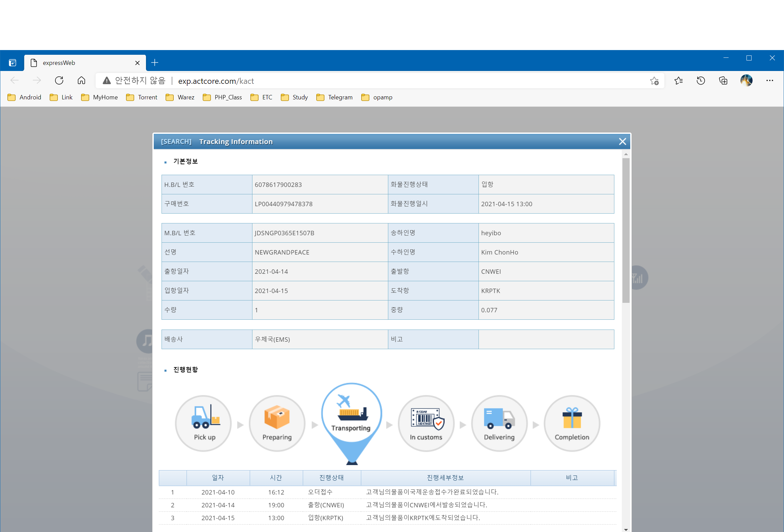Open browser history panel
Viewport: 784px width, 532px height.
tap(701, 81)
